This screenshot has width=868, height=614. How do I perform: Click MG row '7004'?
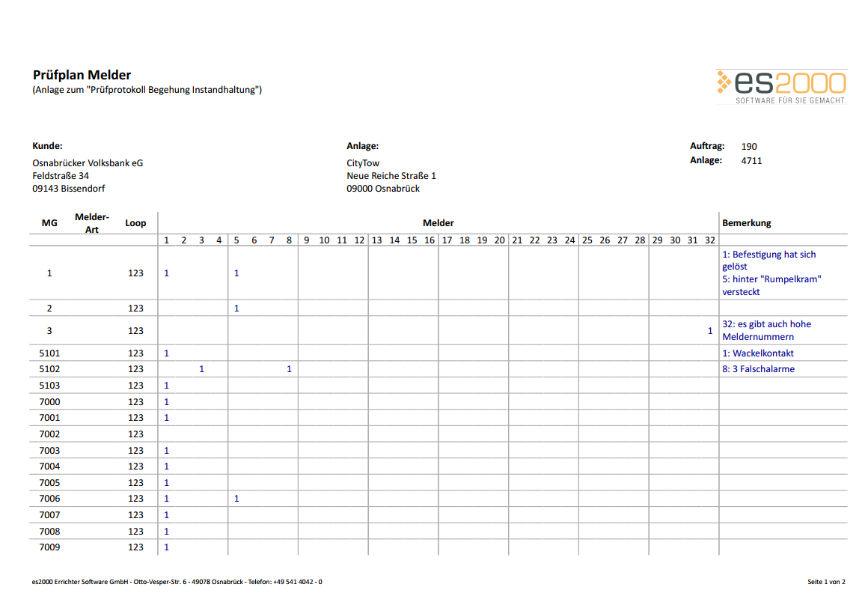49,466
